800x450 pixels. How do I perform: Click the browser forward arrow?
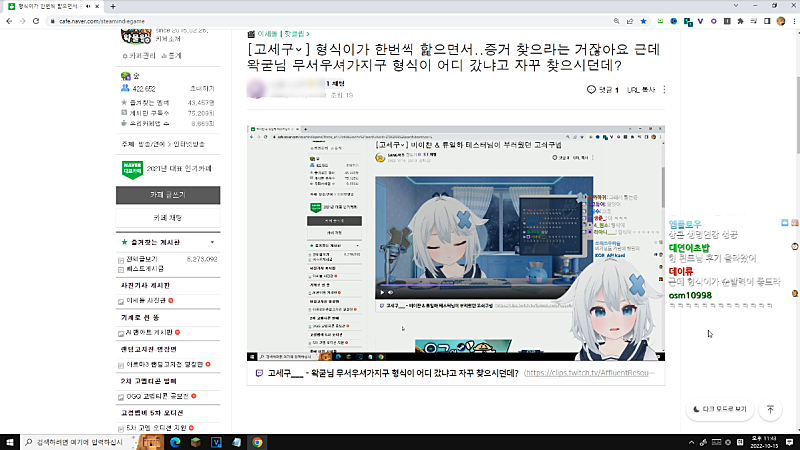(22, 21)
